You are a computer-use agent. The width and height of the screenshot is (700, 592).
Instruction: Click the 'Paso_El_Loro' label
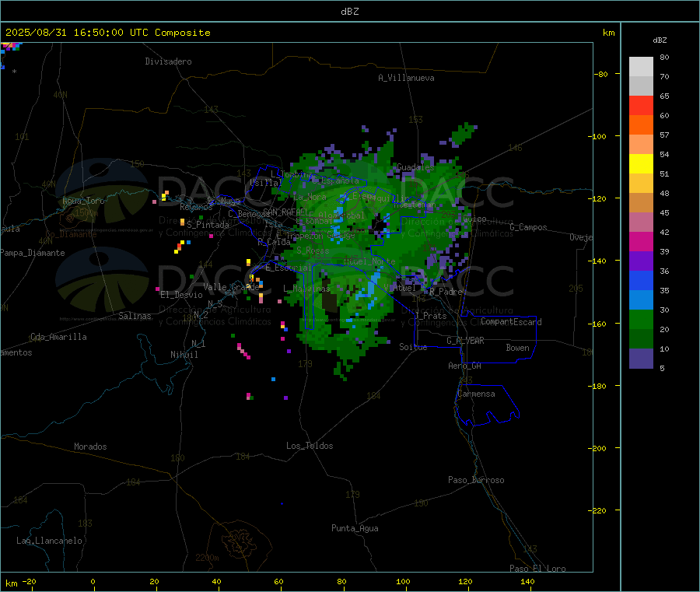coord(538,569)
